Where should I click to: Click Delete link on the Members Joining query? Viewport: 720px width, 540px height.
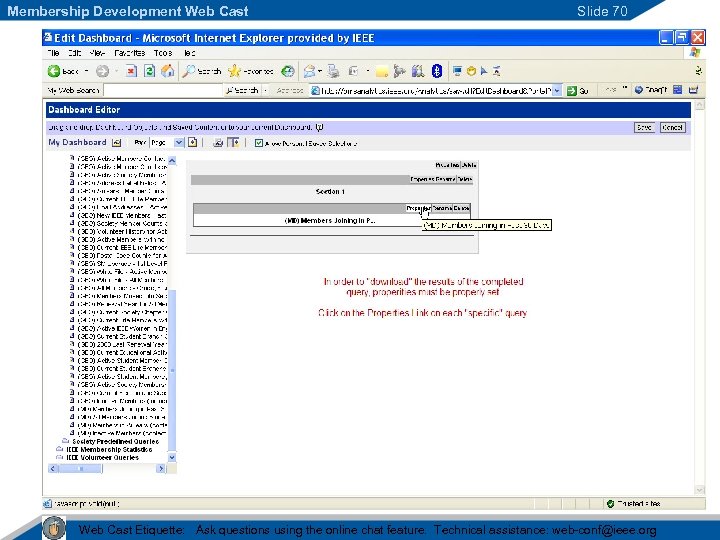pos(461,208)
